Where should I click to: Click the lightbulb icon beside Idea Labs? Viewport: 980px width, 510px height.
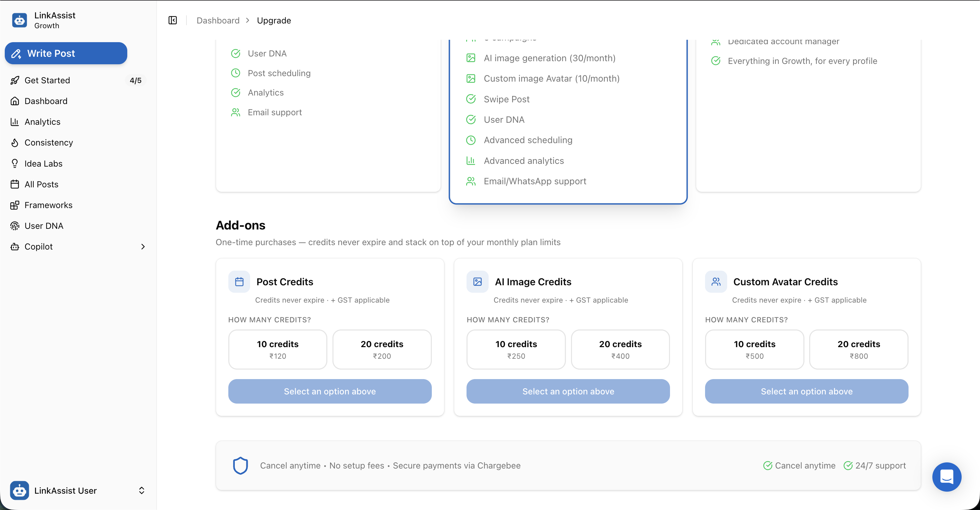(15, 164)
